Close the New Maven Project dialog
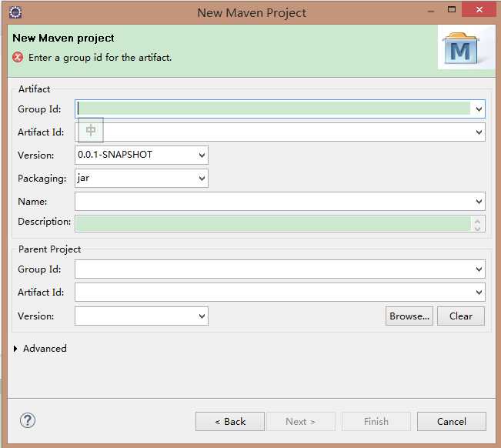 click(x=479, y=9)
